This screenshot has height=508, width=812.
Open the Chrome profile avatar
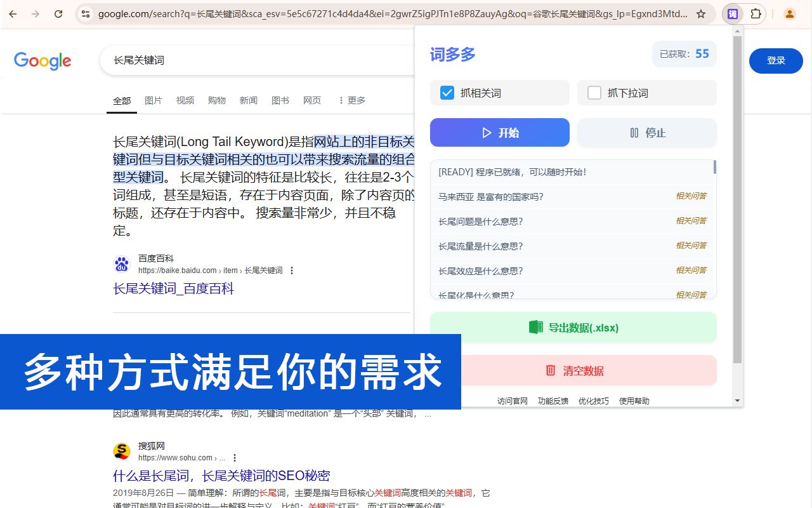[x=789, y=13]
